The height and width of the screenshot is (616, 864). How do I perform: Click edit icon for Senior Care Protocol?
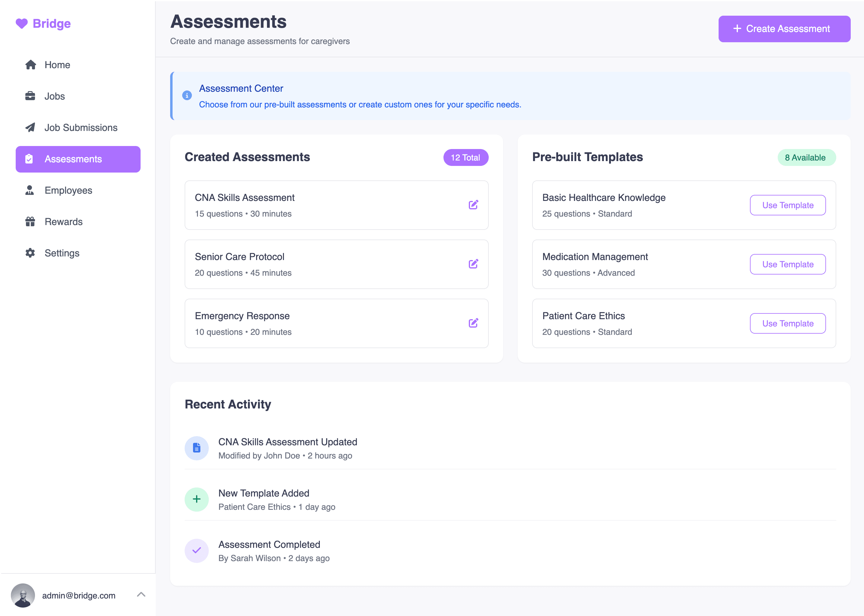473,264
